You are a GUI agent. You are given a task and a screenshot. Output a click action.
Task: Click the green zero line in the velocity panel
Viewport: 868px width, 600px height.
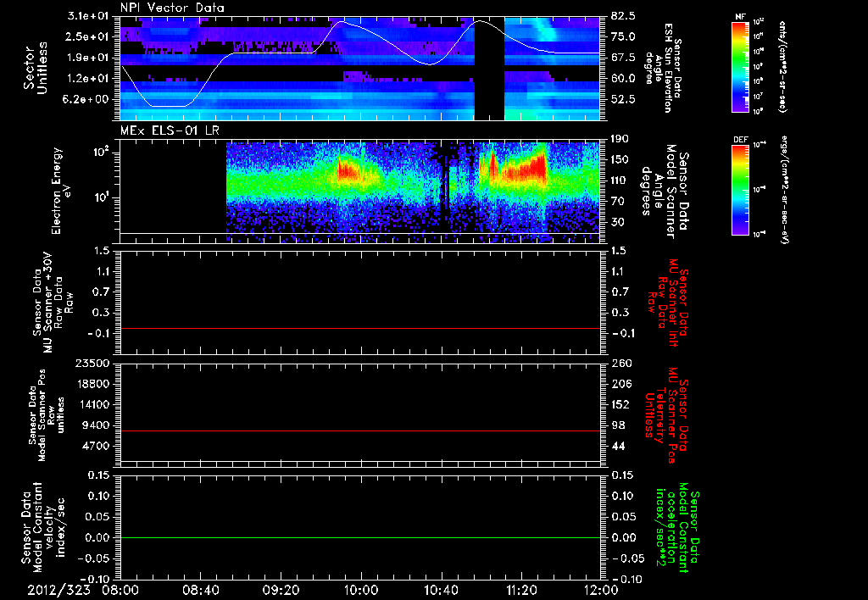[x=360, y=537]
